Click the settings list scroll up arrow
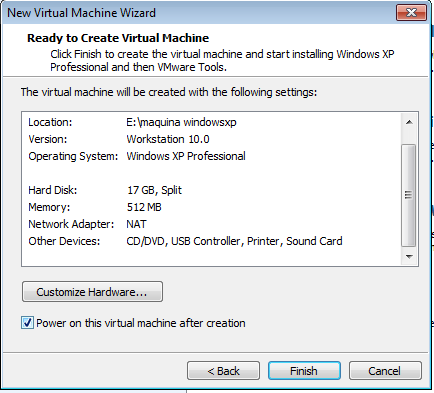434x393 pixels. click(409, 122)
